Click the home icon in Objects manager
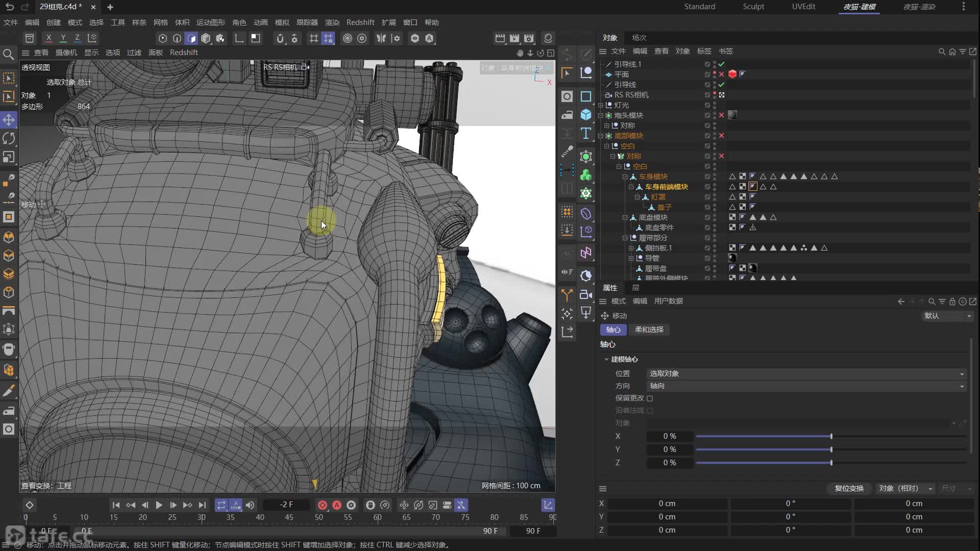 point(952,52)
